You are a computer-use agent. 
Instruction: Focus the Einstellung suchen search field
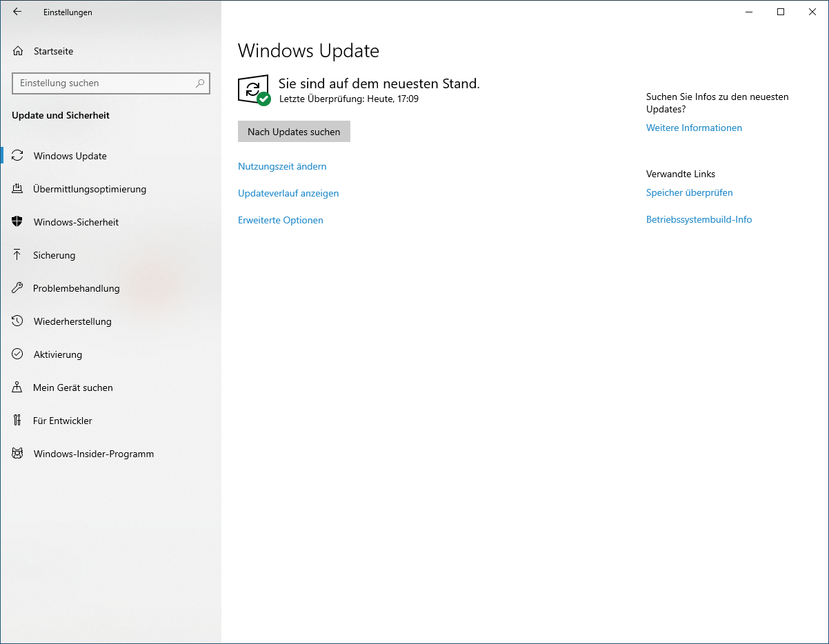coord(111,83)
